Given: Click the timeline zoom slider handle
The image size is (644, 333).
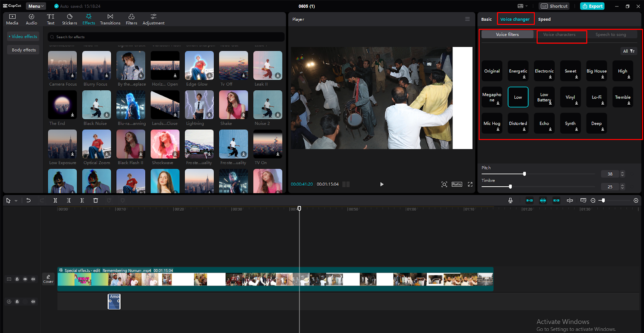Looking at the screenshot, I should (603, 200).
